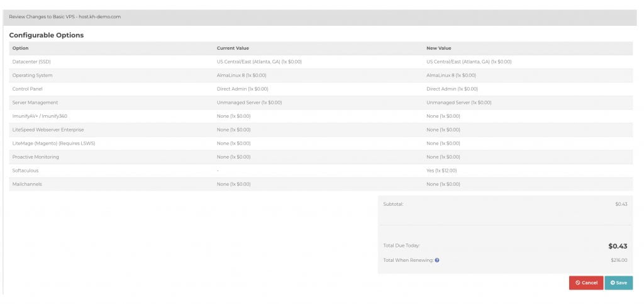
Task: Click Operating System current value AlmaLinux 8
Action: 241,75
